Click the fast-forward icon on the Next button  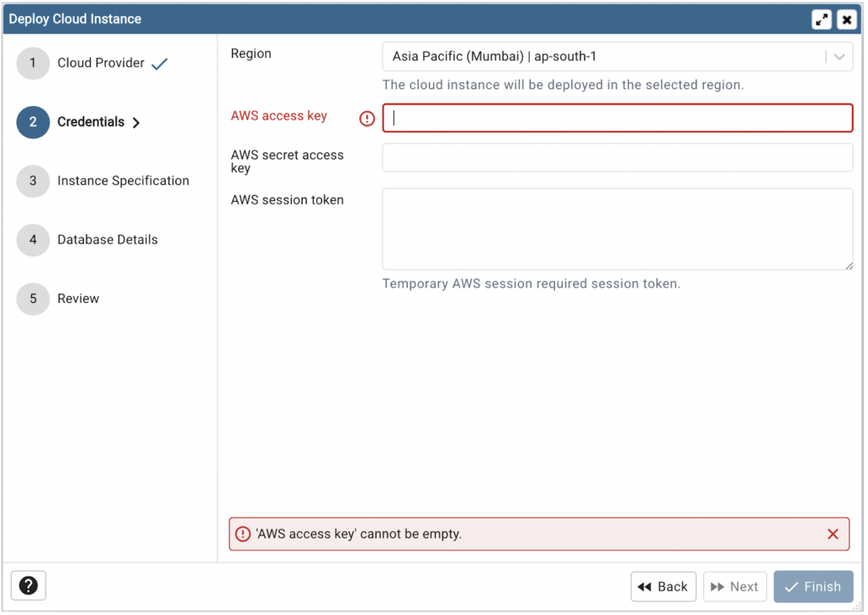click(x=716, y=586)
